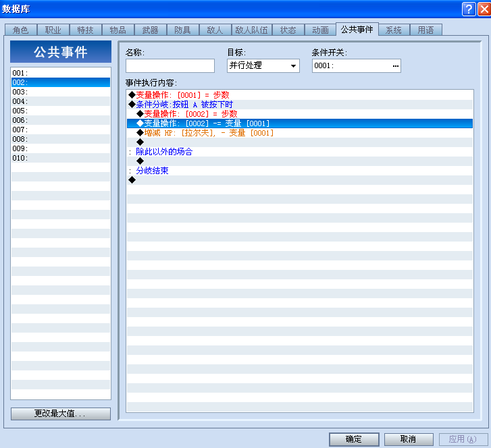491x448 pixels.
Task: Select the 分歧结束 line
Action: pyautogui.click(x=300, y=171)
